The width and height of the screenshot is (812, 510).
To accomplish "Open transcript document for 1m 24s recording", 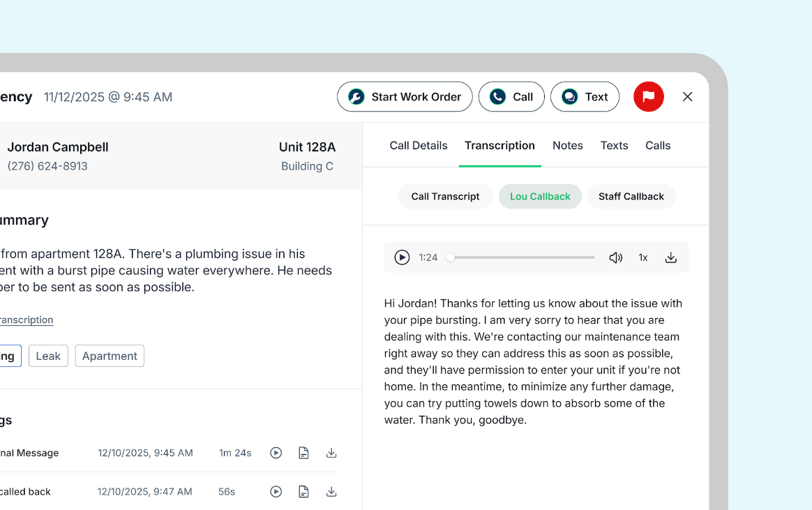I will tap(303, 453).
